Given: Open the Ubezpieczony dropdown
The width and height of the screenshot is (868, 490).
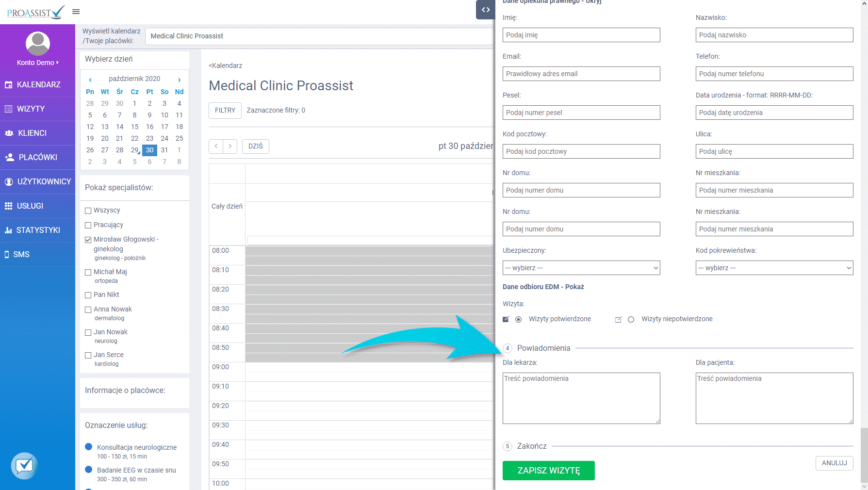Looking at the screenshot, I should click(x=581, y=268).
